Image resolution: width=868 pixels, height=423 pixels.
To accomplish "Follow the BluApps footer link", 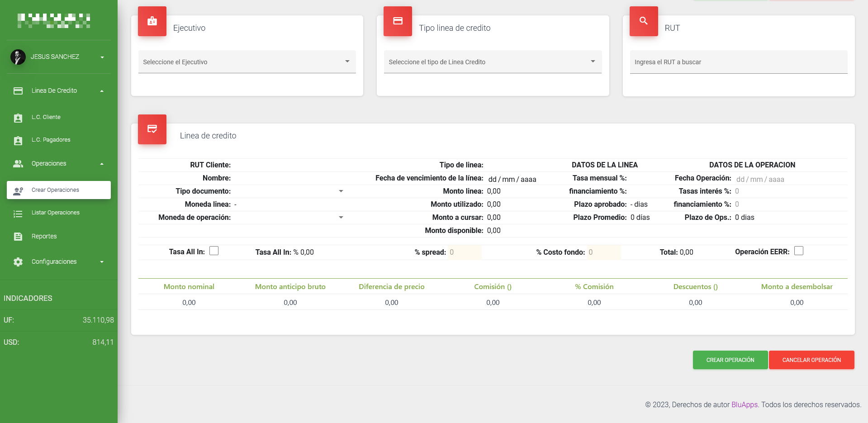I will pyautogui.click(x=744, y=404).
